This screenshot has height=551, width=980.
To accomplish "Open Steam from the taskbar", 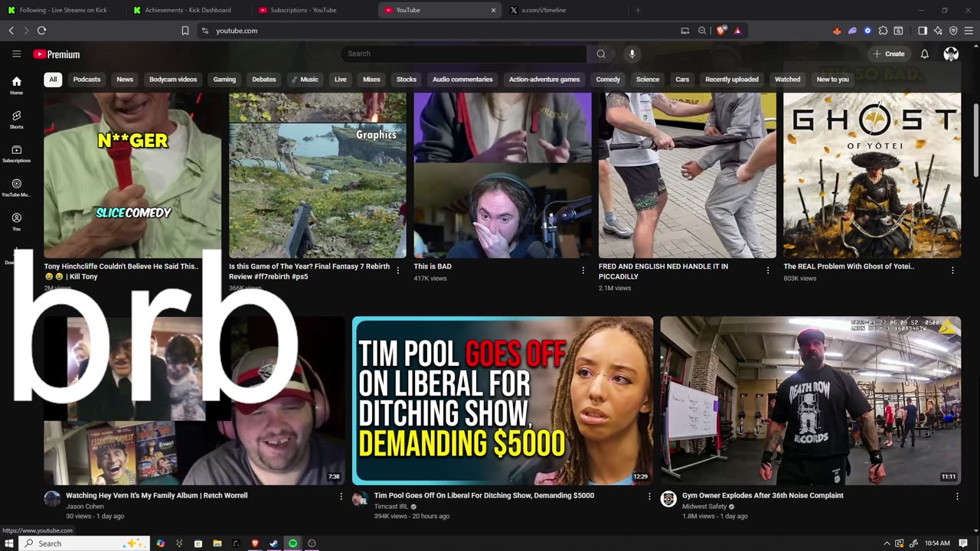I will point(273,543).
